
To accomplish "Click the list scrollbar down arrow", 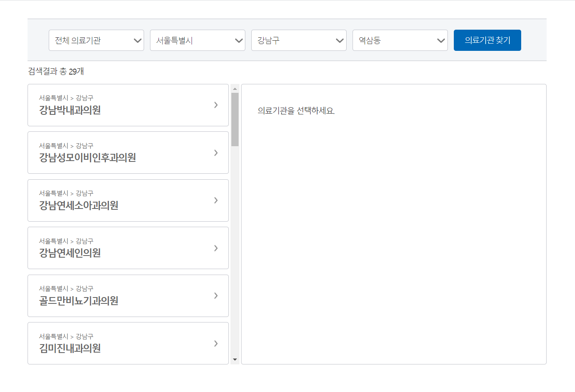I will click(x=235, y=360).
